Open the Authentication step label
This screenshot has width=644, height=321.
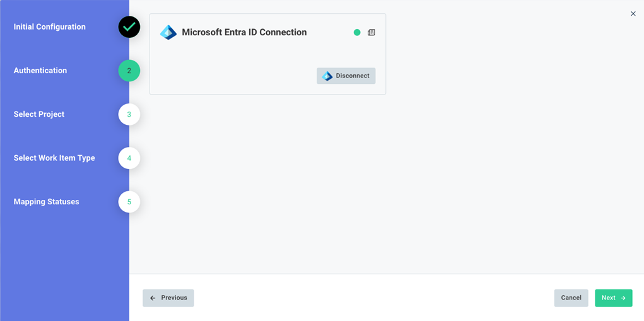pos(40,71)
